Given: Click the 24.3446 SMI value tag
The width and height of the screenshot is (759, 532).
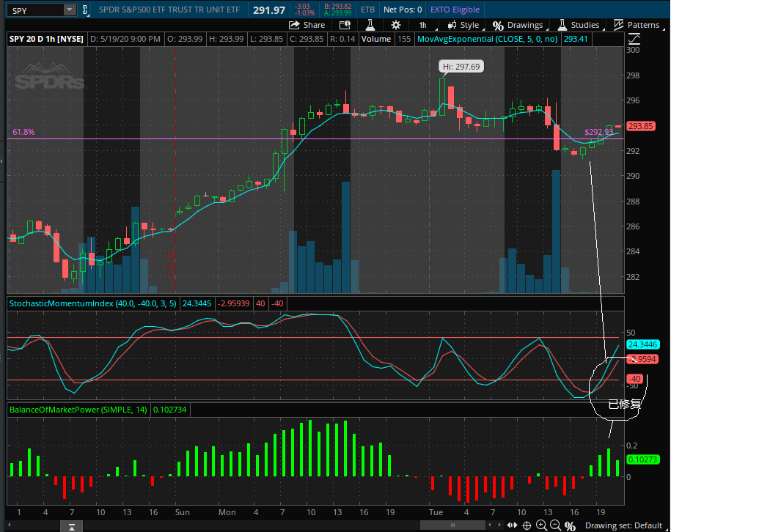Looking at the screenshot, I should click(x=643, y=344).
